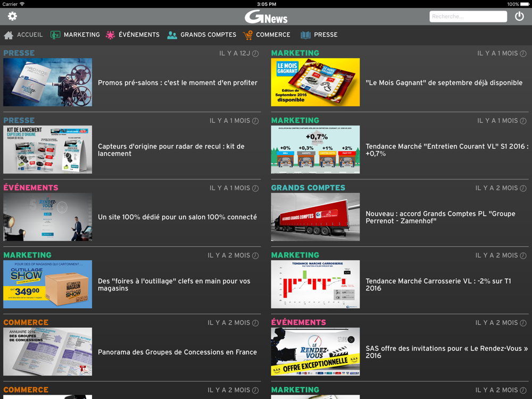This screenshot has height=399, width=532.
Task: Tap the Marketing presentation icon
Action: click(55, 35)
